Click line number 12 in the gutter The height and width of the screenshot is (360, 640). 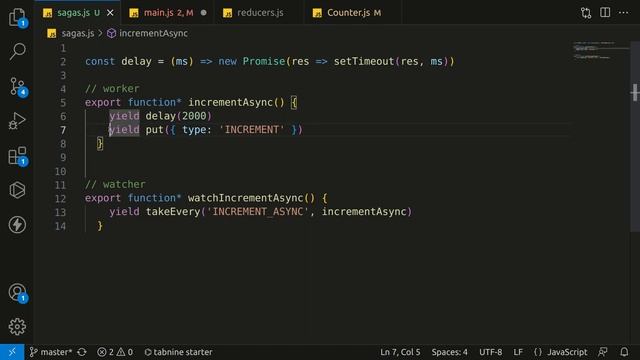pos(60,198)
